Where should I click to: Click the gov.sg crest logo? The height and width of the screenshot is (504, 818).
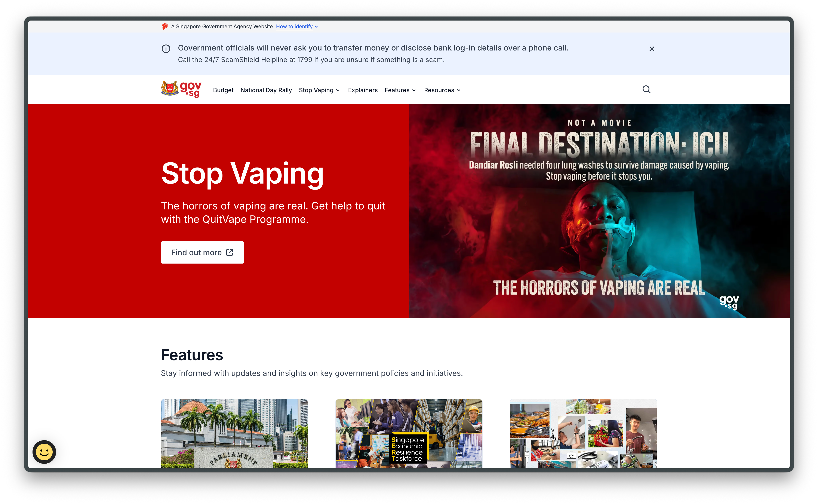coord(181,89)
